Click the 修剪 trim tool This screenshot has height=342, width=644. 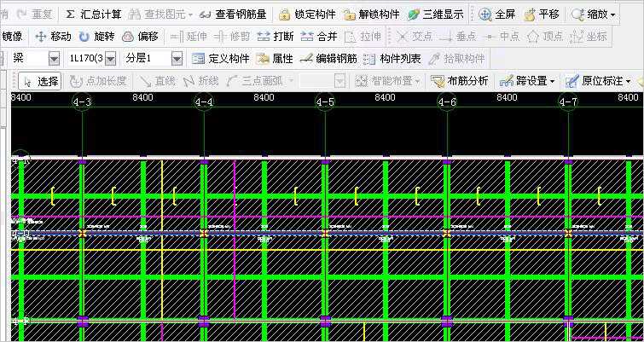[x=232, y=37]
